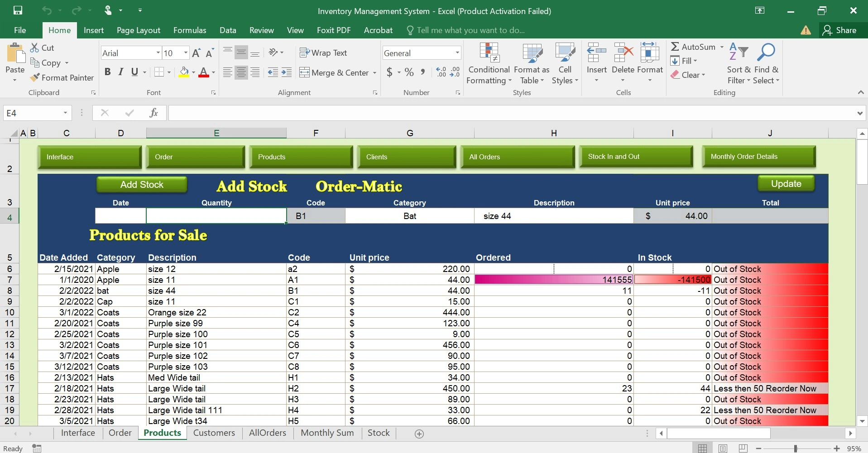Expand the font name dropdown
The height and width of the screenshot is (453, 868).
pyautogui.click(x=158, y=53)
